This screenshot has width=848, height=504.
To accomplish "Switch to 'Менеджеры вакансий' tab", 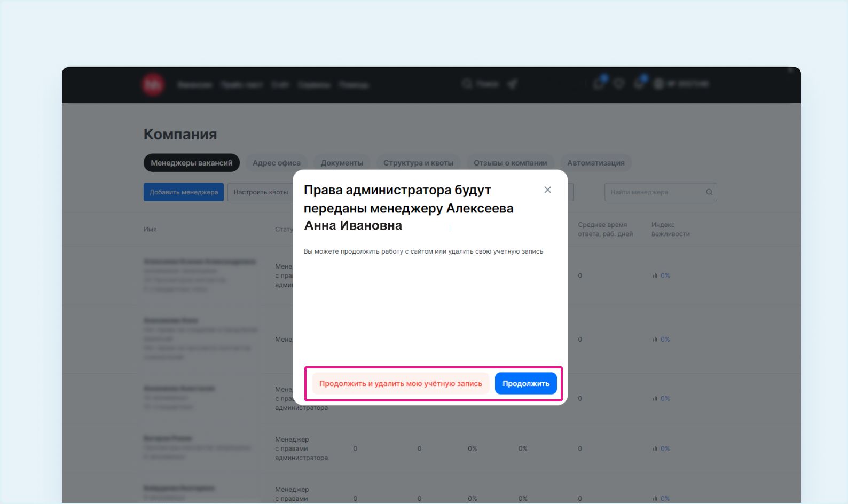I will coord(192,163).
